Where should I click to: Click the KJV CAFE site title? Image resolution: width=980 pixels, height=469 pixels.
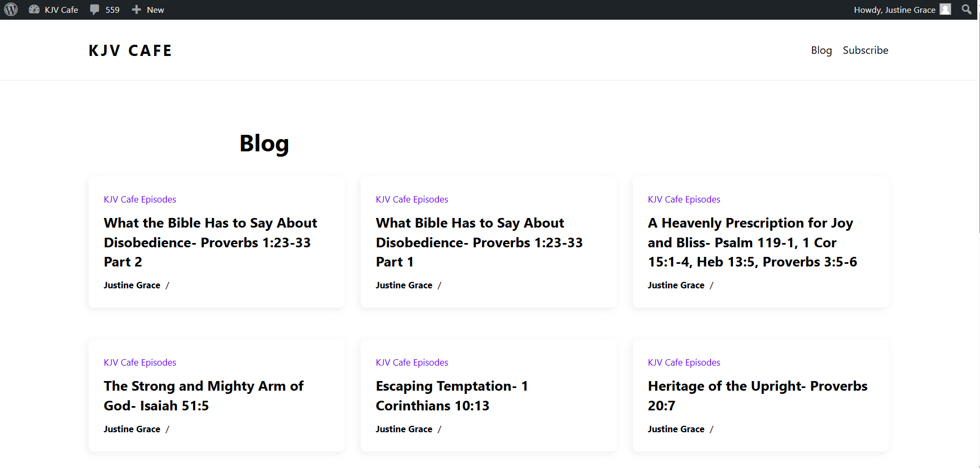point(130,51)
